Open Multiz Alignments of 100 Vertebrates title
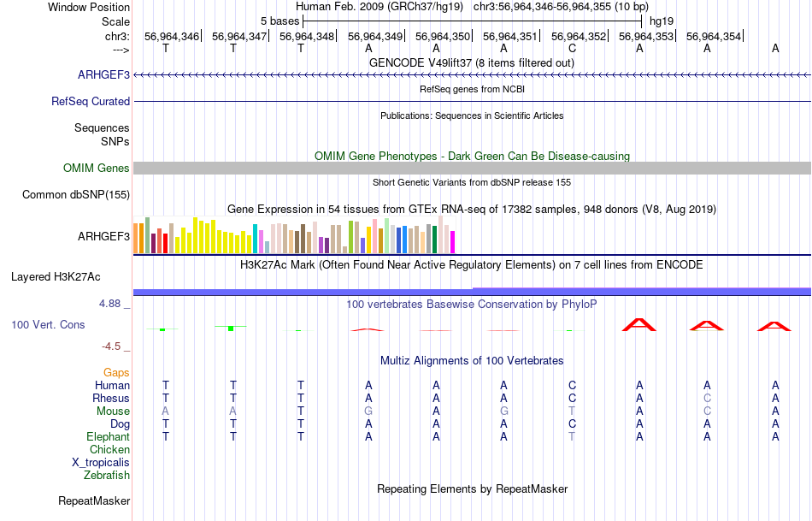 (x=472, y=360)
